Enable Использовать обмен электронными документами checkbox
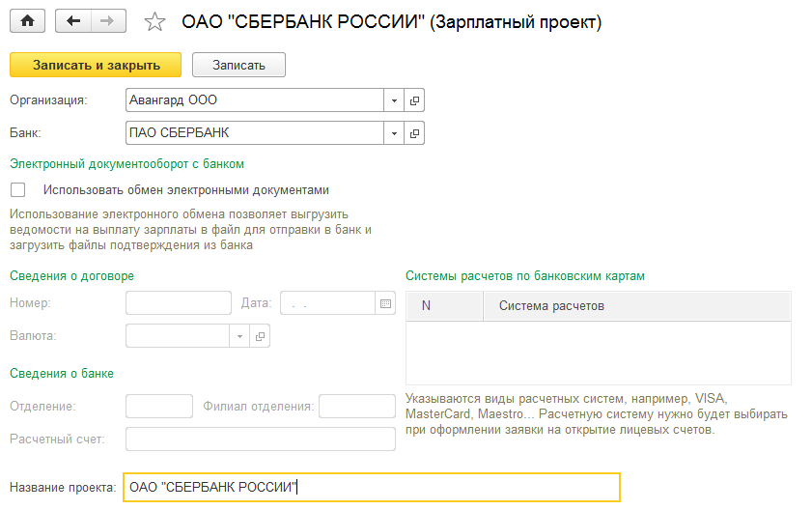 coord(18,190)
